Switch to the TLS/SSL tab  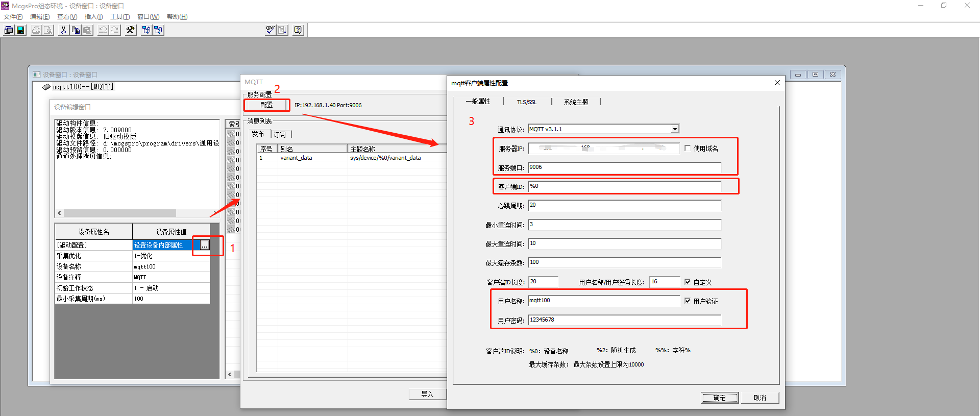526,102
